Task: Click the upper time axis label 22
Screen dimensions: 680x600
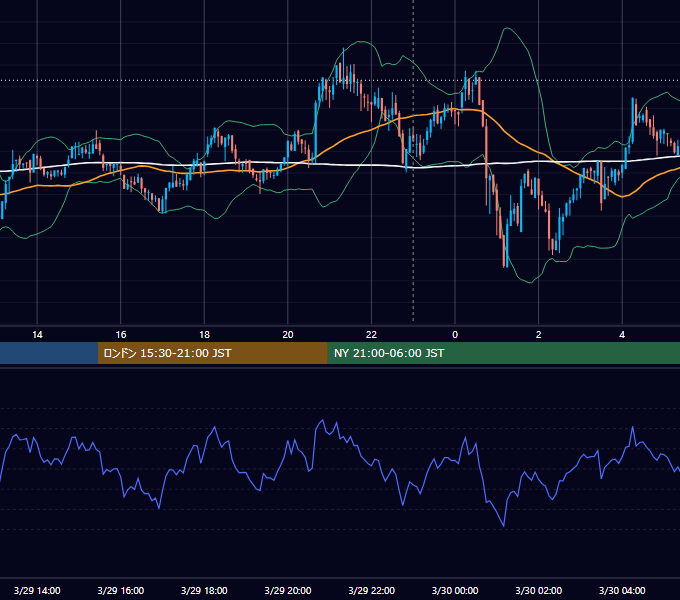Action: [x=371, y=335]
